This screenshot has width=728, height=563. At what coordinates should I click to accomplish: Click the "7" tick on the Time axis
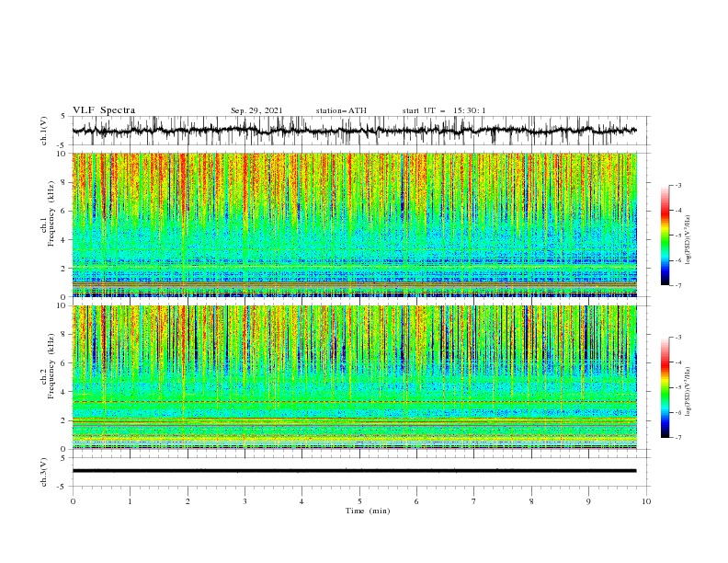[x=474, y=501]
